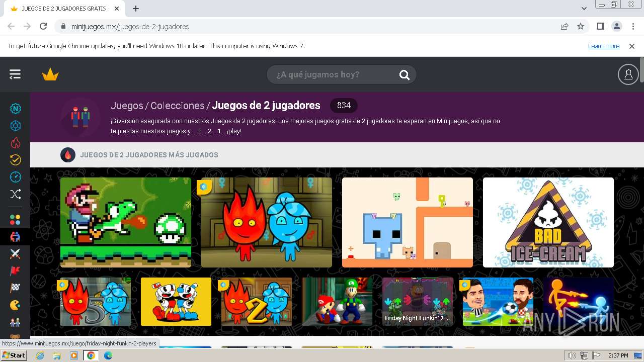The height and width of the screenshot is (362, 644).
Task: Open the Mario brothers sidebar icon
Action: [16, 322]
